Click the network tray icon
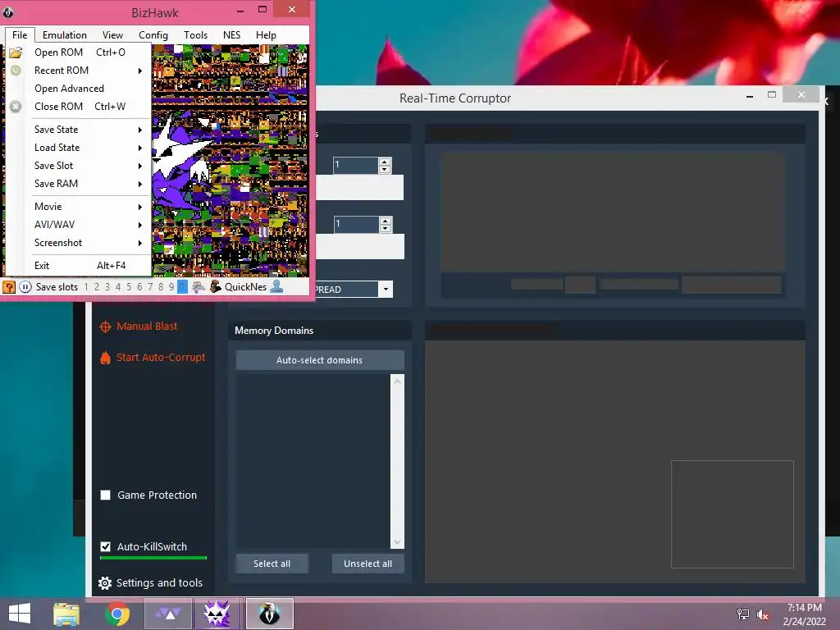Viewport: 840px width, 630px height. [743, 614]
